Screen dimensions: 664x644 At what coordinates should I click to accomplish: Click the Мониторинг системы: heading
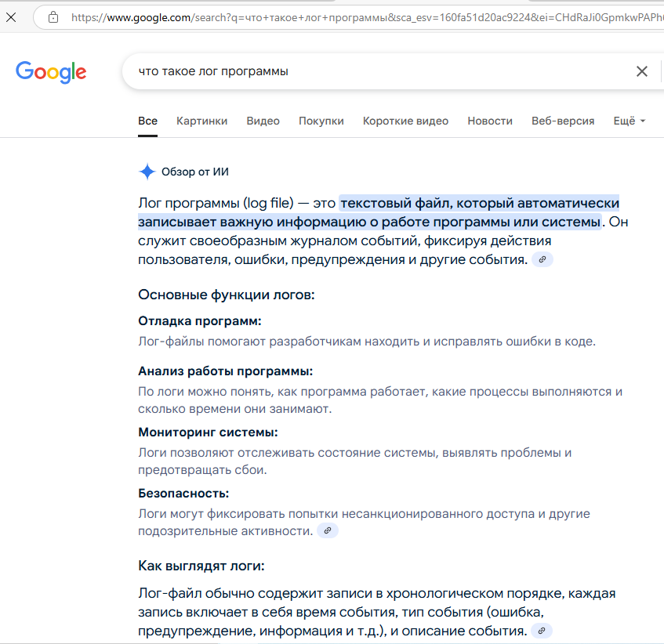(208, 432)
